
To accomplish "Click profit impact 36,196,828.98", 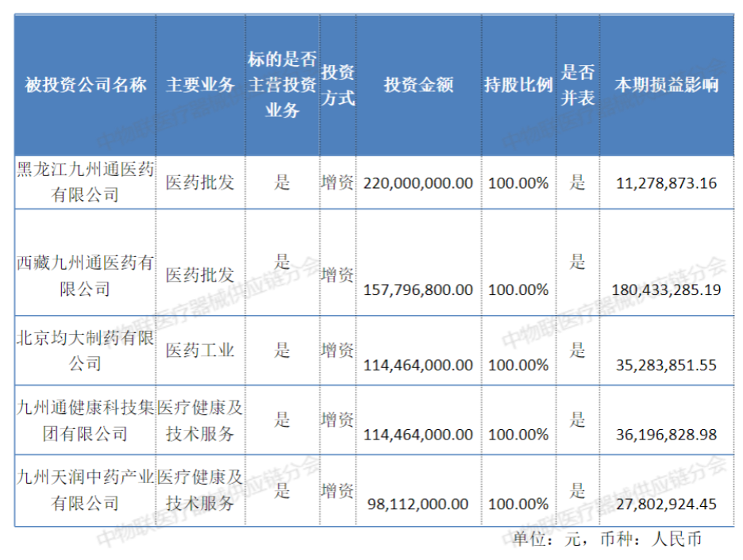I will [666, 435].
